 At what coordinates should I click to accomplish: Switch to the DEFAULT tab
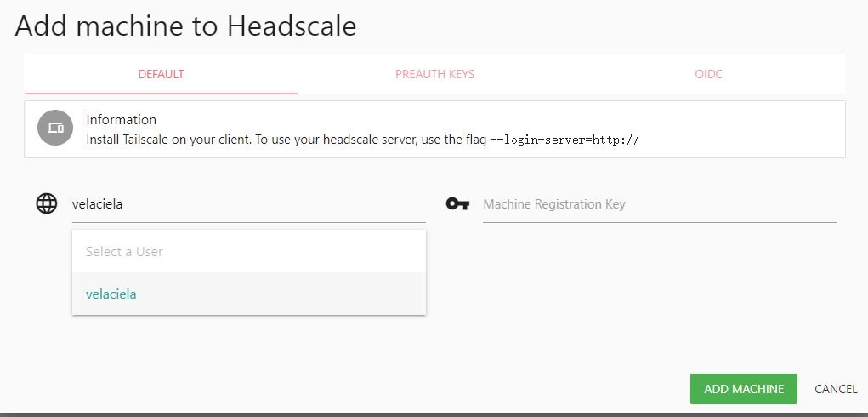[161, 74]
